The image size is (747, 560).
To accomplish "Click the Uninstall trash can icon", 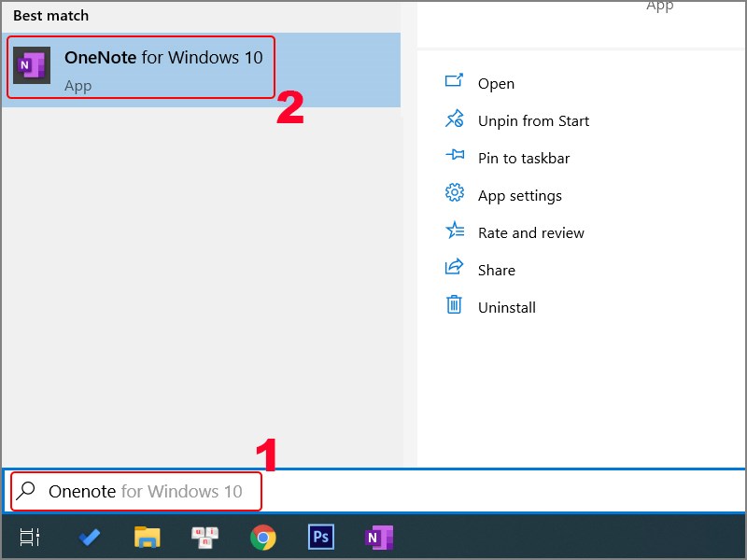I will [454, 304].
